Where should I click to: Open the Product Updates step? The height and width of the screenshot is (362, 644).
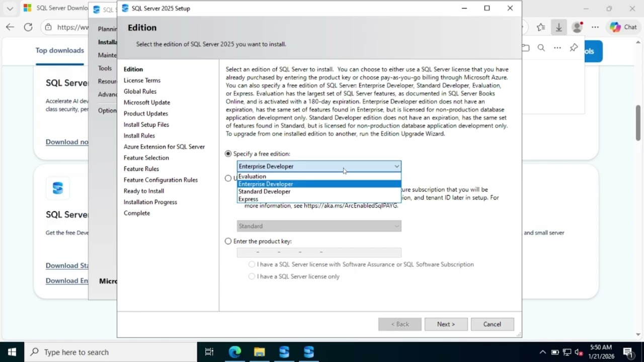146,114
